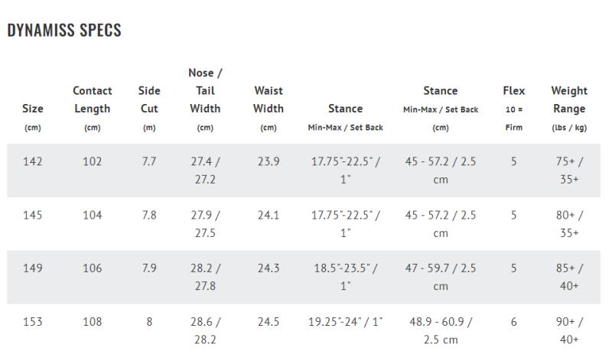Click the 27.4 / 27.2 nose tail width
Screen dimensions: 612x364
(x=205, y=170)
